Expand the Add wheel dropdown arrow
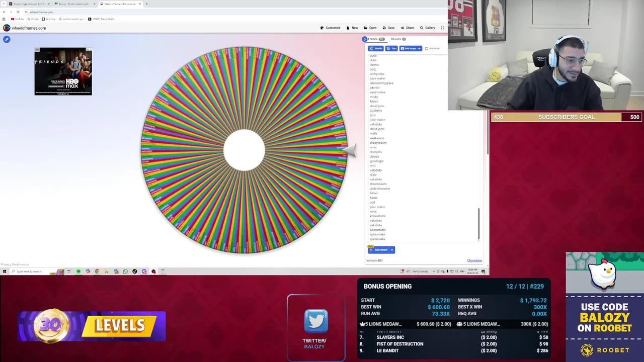644x362 pixels. (x=392, y=250)
